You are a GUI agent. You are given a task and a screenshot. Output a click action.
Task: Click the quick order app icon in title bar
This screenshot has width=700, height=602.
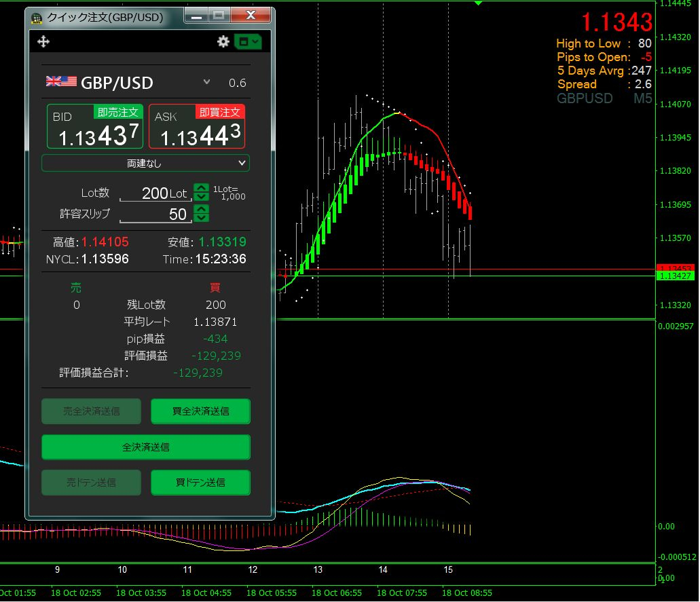click(x=37, y=18)
